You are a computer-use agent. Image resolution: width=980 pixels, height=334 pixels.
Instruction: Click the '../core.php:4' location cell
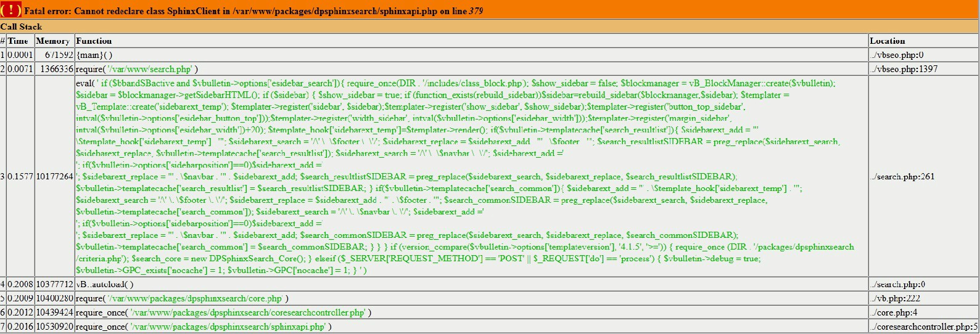(893, 313)
